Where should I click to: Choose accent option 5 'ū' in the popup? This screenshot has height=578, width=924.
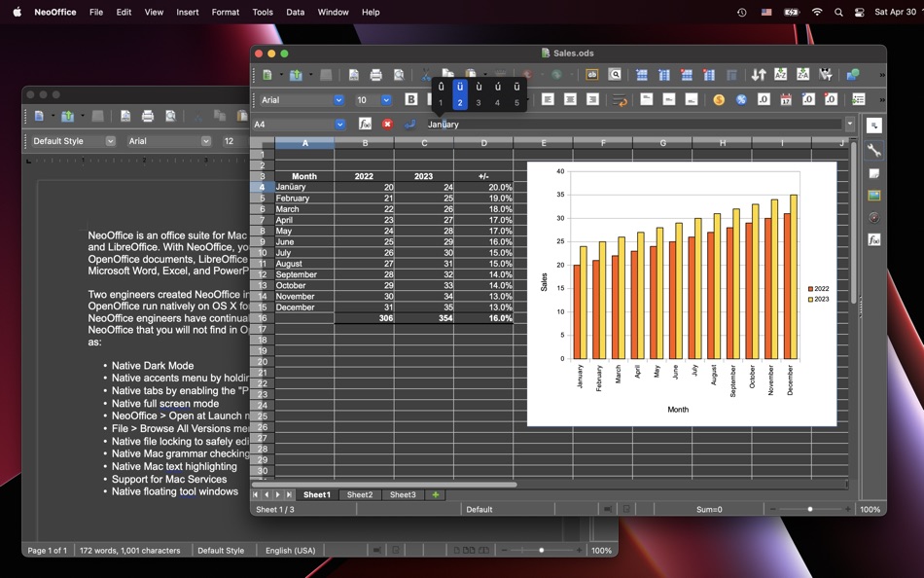pyautogui.click(x=516, y=94)
